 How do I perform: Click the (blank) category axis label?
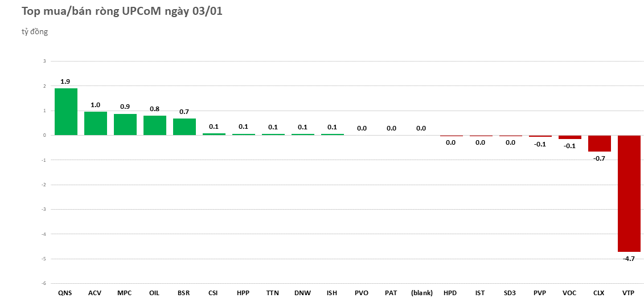click(x=421, y=293)
